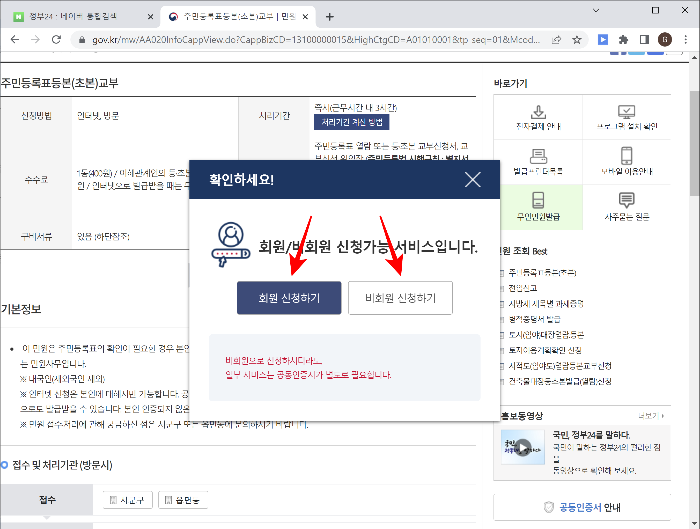700x529 pixels.
Task: Click the 접수 및 처리기관(방문시) heading
Action: pos(62,465)
